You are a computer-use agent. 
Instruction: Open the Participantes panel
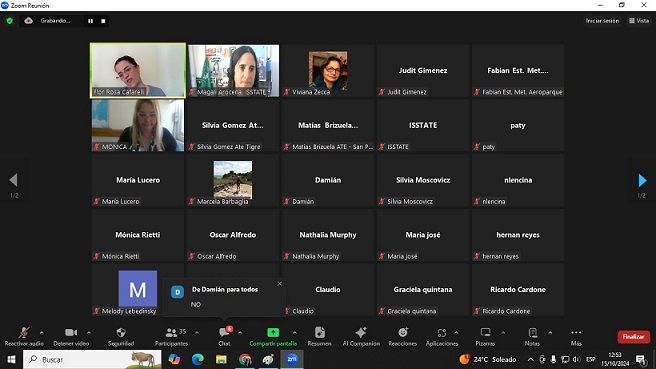pyautogui.click(x=171, y=336)
